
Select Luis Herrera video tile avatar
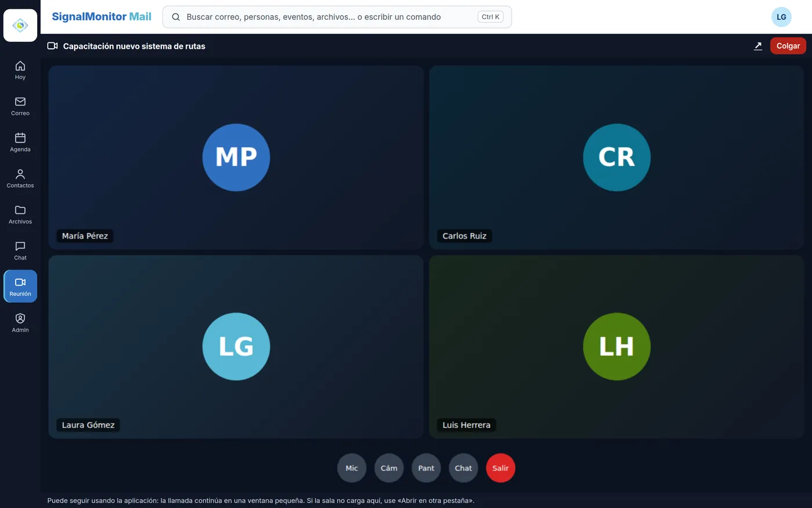[x=617, y=347]
